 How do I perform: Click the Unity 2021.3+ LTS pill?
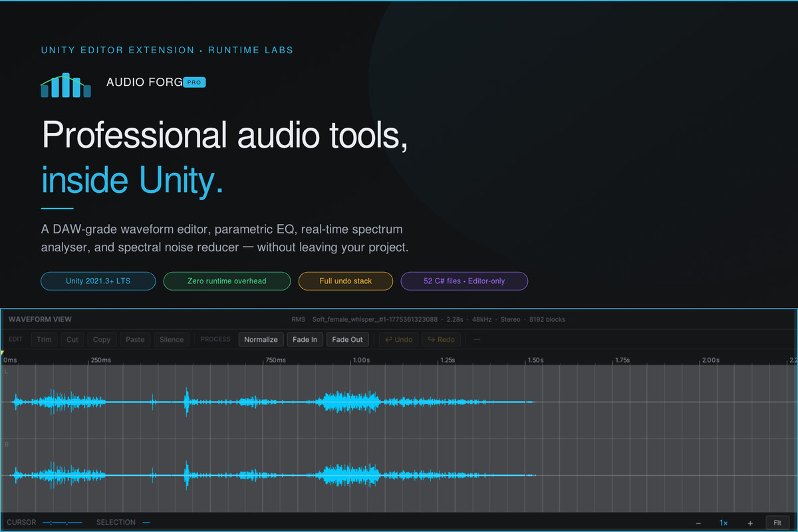coord(98,281)
